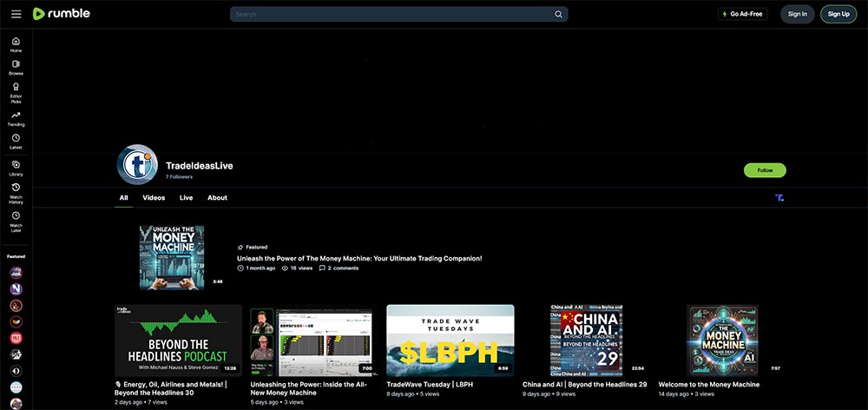This screenshot has height=410, width=868.
Task: Click the 1 month ago text
Action: coord(260,268)
